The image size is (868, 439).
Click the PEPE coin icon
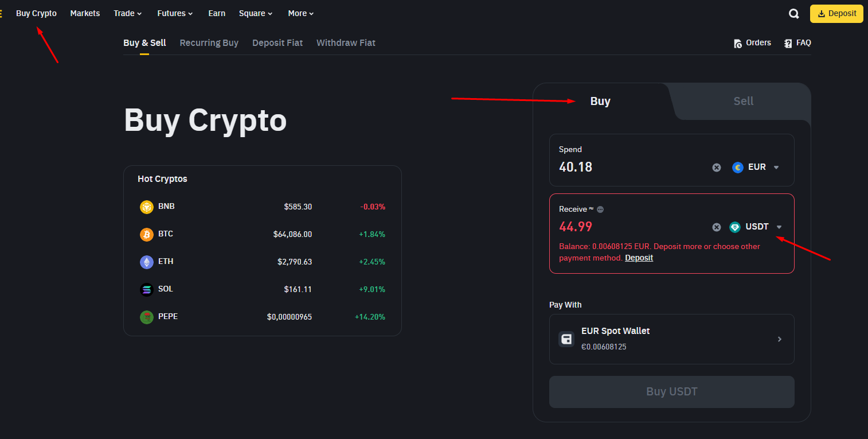147,317
